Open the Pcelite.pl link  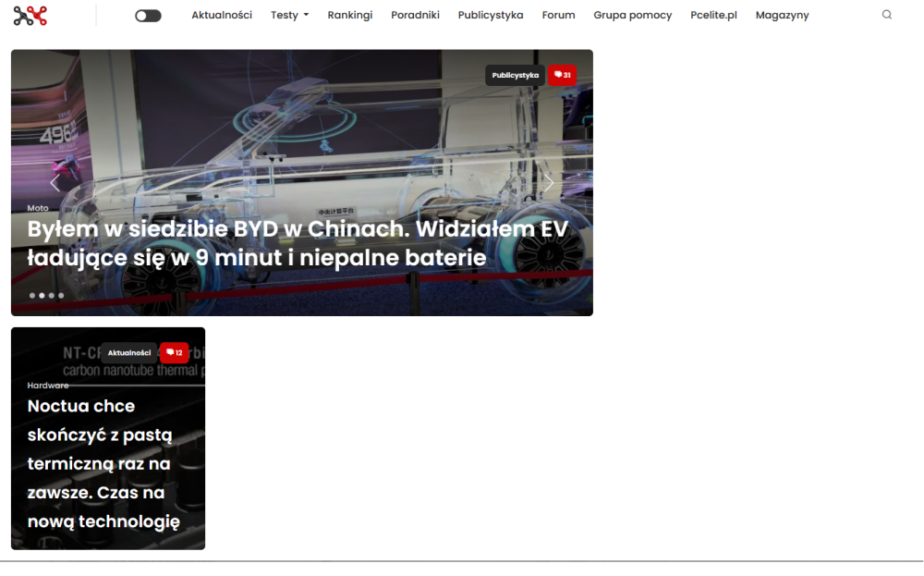click(713, 16)
